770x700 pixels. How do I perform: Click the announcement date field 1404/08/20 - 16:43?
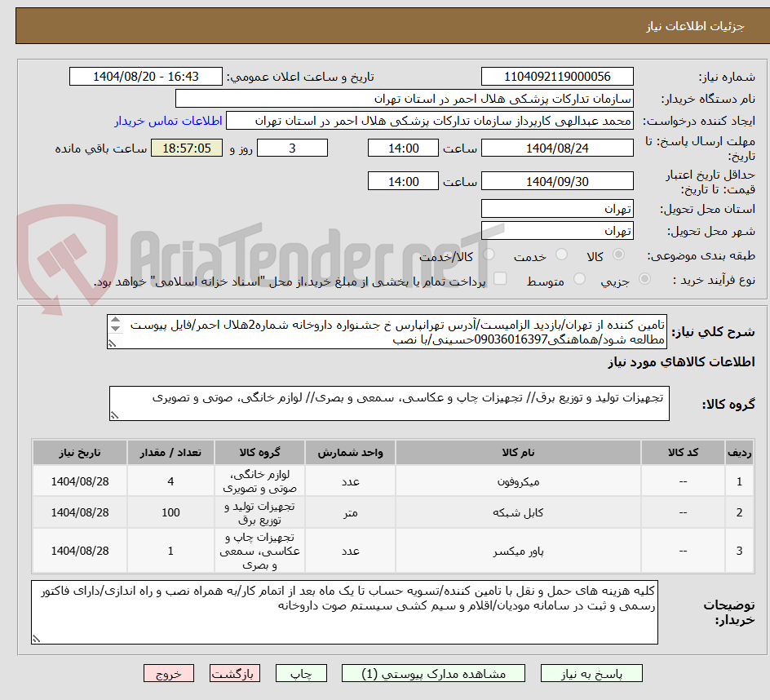coord(146,77)
